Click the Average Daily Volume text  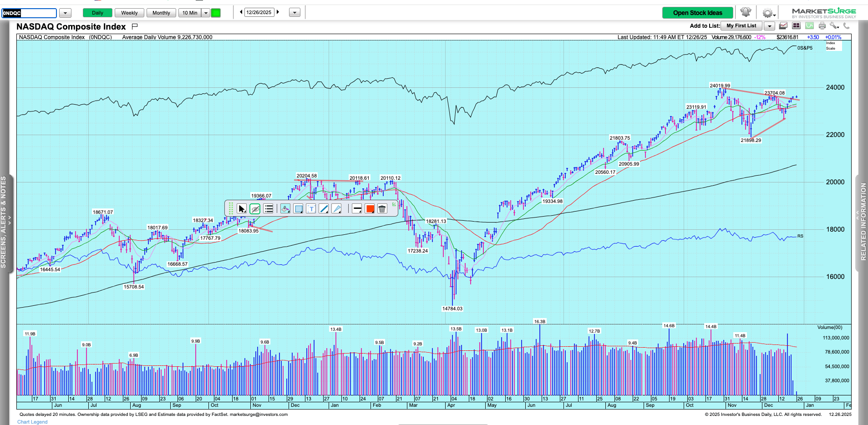pyautogui.click(x=167, y=37)
